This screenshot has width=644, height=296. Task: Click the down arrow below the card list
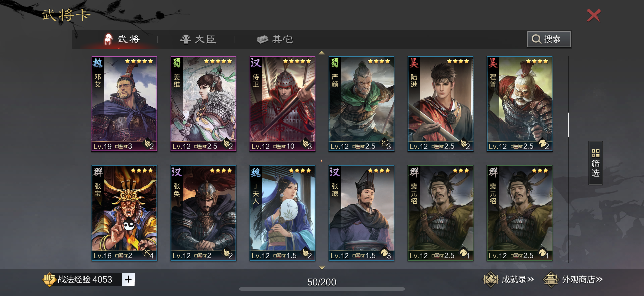pyautogui.click(x=322, y=268)
